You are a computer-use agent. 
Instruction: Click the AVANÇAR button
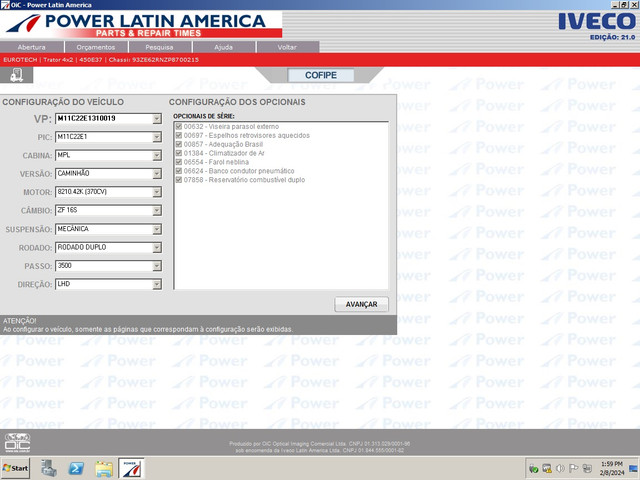pyautogui.click(x=361, y=304)
